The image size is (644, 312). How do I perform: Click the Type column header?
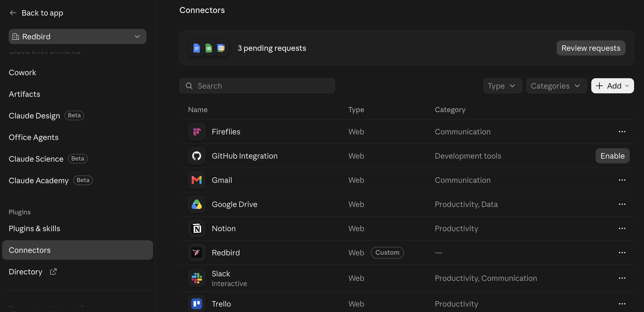point(356,110)
